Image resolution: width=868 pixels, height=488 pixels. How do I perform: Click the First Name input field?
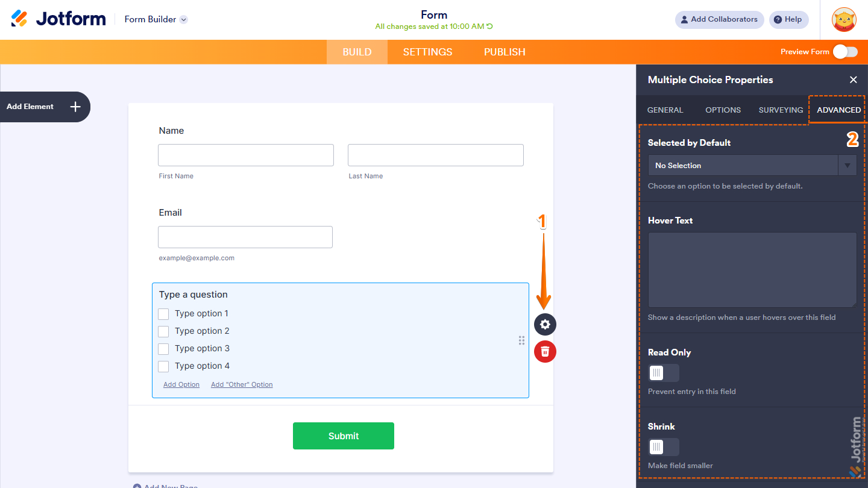point(246,155)
